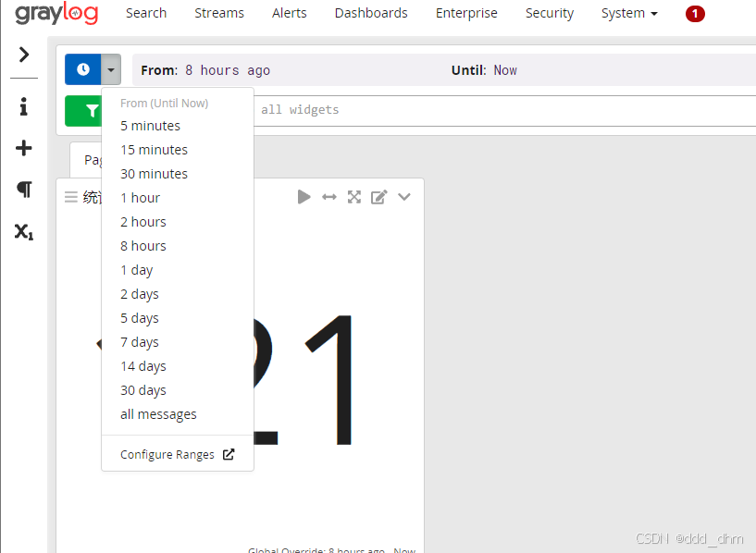Click the plus create widget icon
The image size is (756, 553).
[x=24, y=148]
